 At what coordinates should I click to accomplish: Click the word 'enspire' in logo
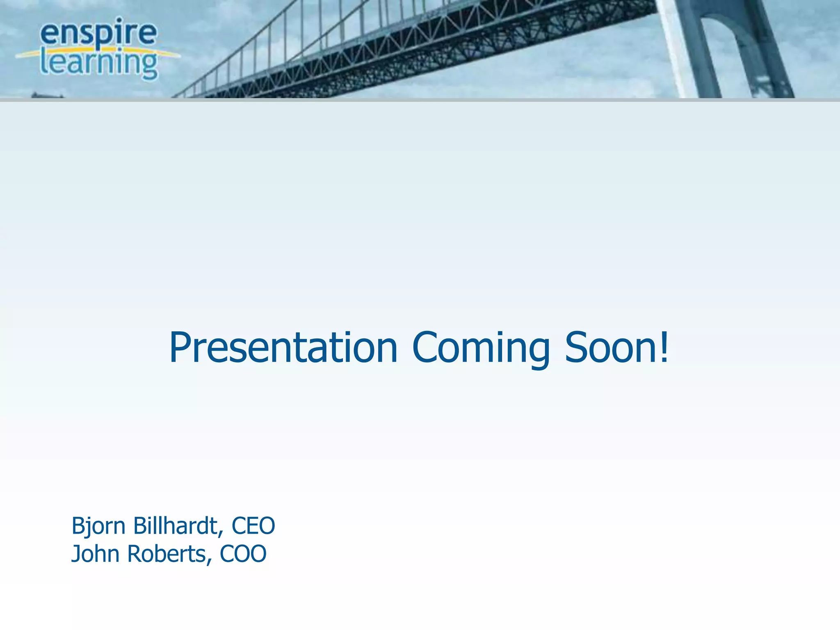[98, 33]
